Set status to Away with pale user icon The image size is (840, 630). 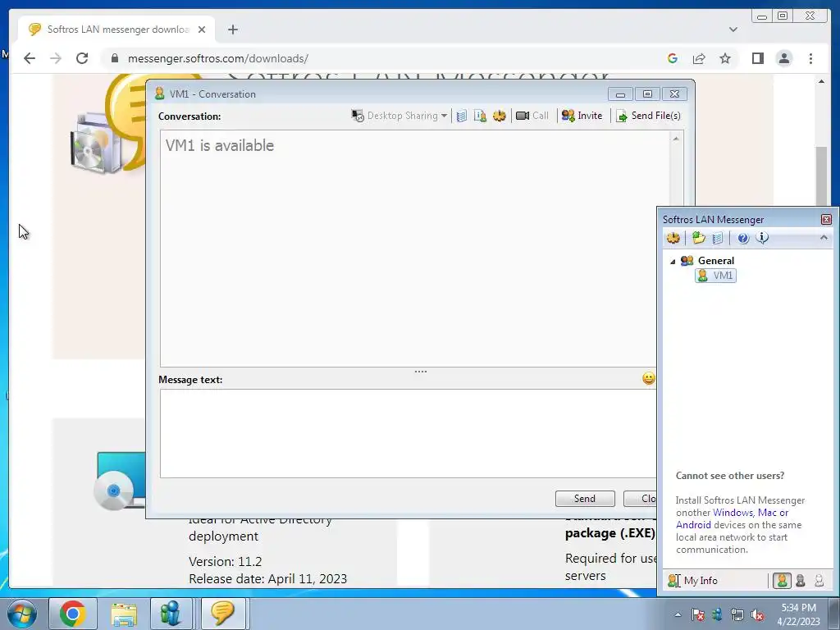[x=819, y=581]
